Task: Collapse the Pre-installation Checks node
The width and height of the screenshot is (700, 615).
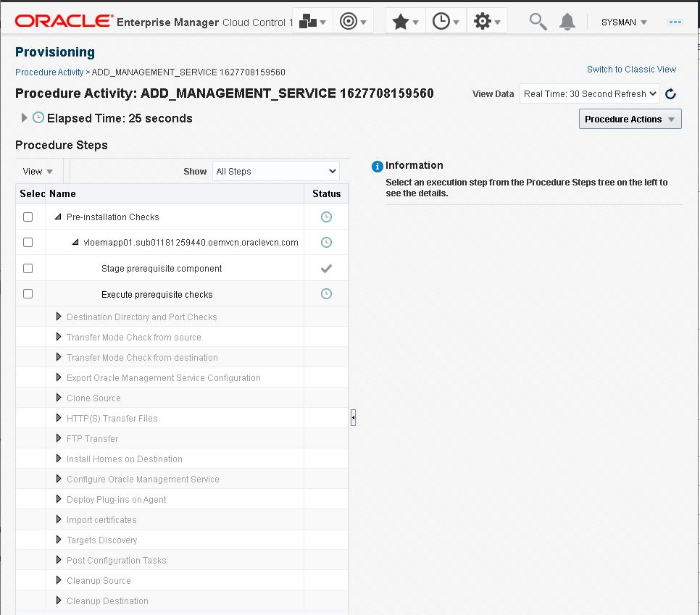Action: pyautogui.click(x=58, y=216)
